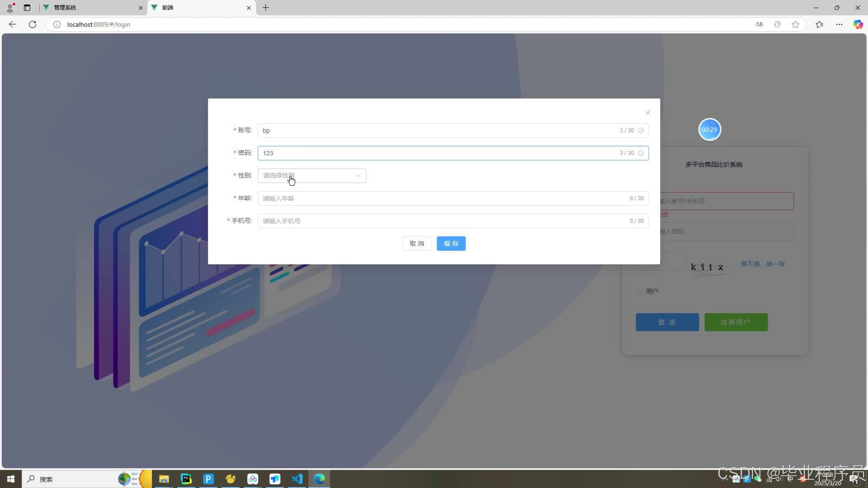
Task: Click the blue 00:29 timer circle
Action: tap(709, 130)
